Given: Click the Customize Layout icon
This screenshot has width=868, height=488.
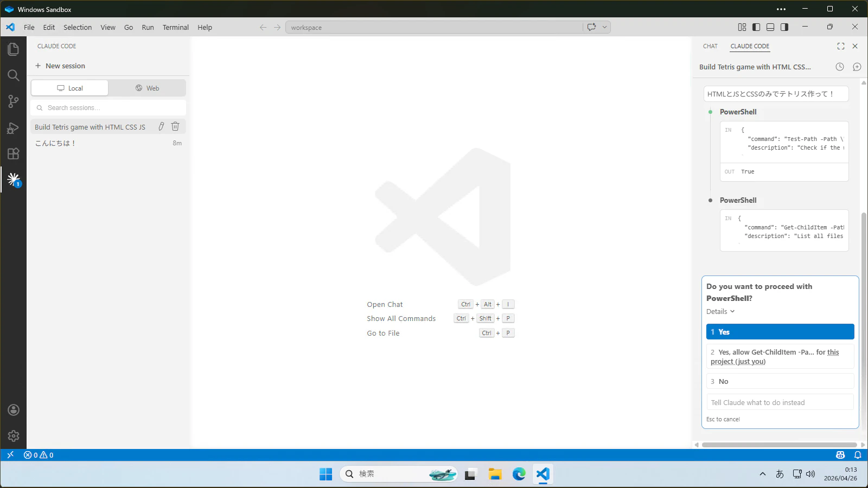Looking at the screenshot, I should pos(742,27).
